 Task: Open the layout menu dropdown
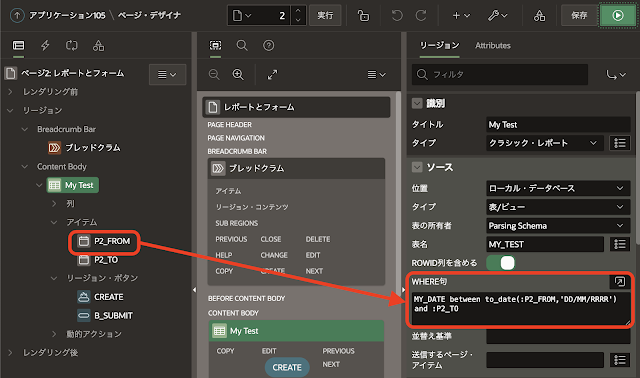(x=376, y=75)
